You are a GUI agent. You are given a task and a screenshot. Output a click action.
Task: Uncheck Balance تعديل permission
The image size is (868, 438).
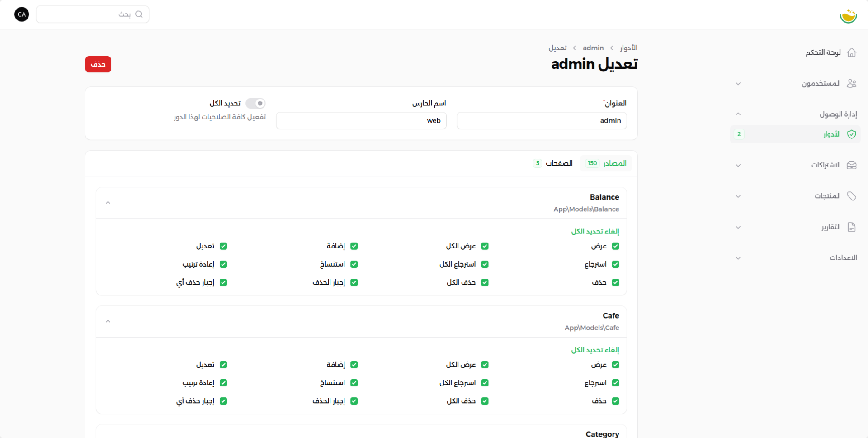pyautogui.click(x=223, y=246)
